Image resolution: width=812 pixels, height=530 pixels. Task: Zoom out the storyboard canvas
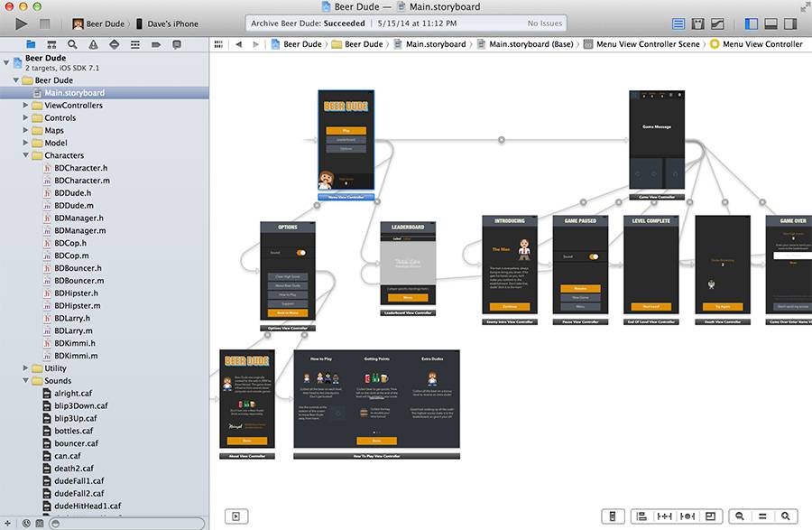click(x=740, y=516)
